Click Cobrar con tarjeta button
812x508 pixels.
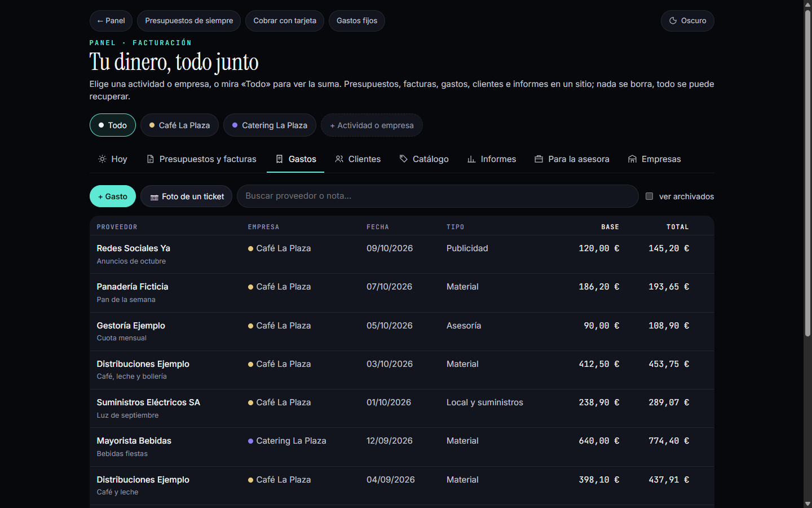click(x=285, y=21)
